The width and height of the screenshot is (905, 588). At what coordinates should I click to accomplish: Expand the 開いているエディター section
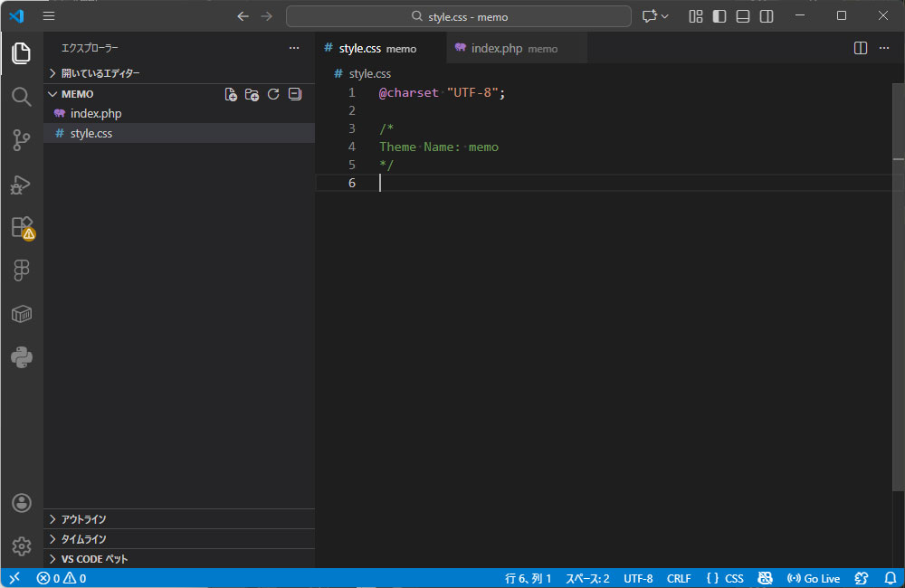coord(100,73)
